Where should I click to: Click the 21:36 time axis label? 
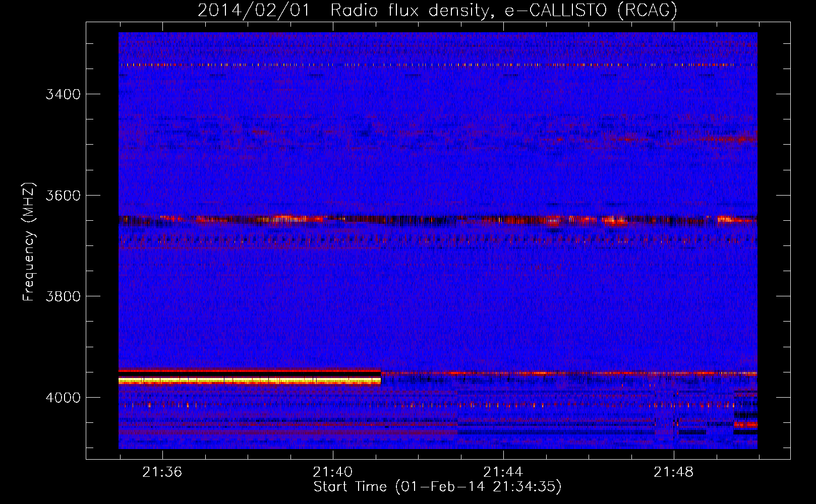pyautogui.click(x=162, y=472)
